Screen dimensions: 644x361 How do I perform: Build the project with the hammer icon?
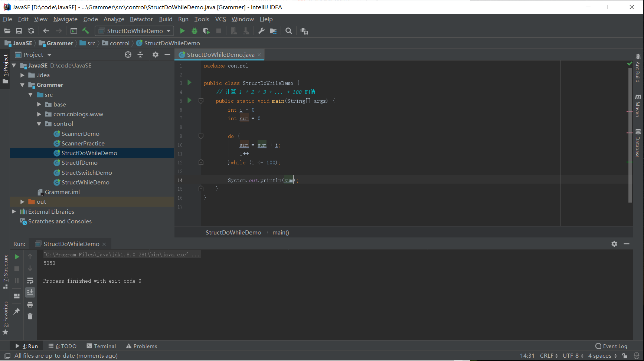86,31
